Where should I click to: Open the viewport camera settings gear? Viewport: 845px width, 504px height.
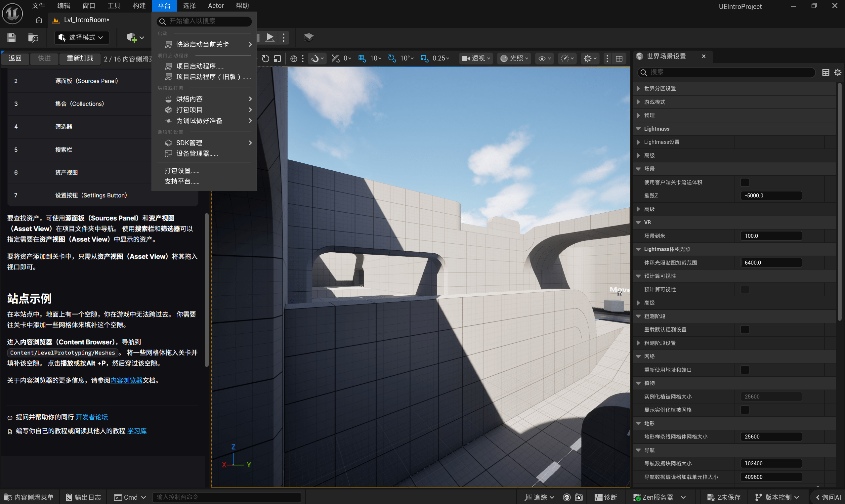[588, 58]
